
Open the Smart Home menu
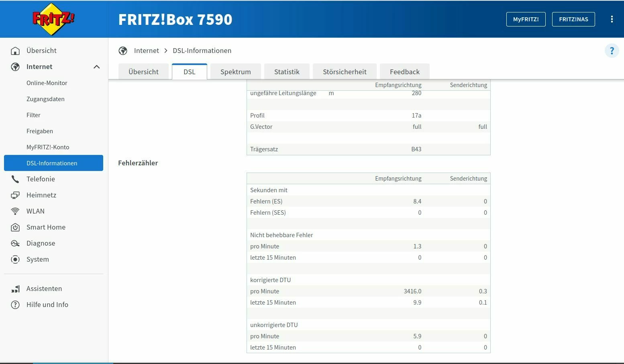46,227
